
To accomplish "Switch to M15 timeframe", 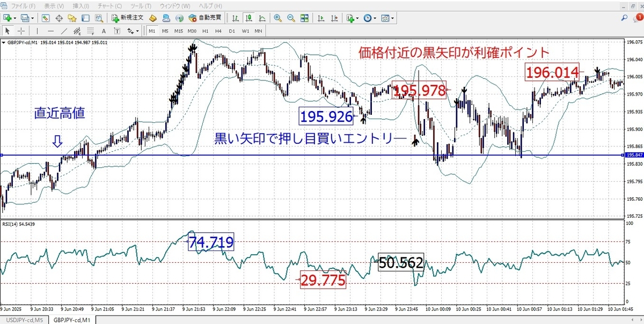I will coord(179,31).
